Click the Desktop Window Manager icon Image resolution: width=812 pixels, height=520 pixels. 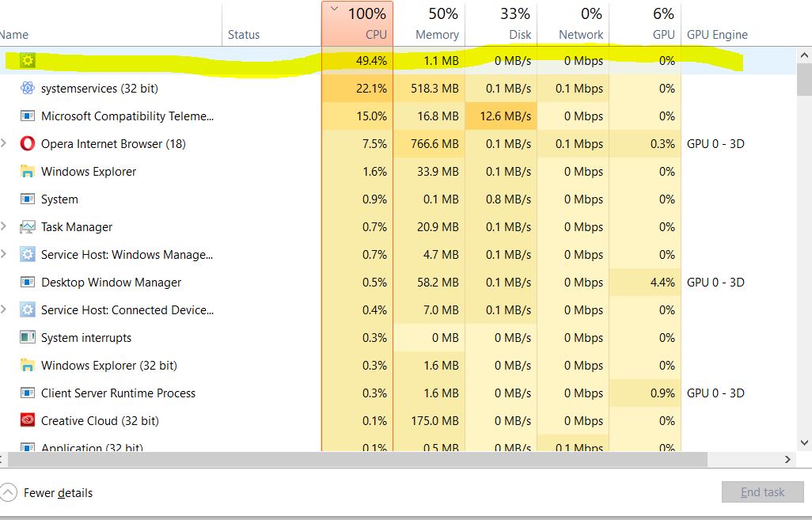click(x=28, y=283)
